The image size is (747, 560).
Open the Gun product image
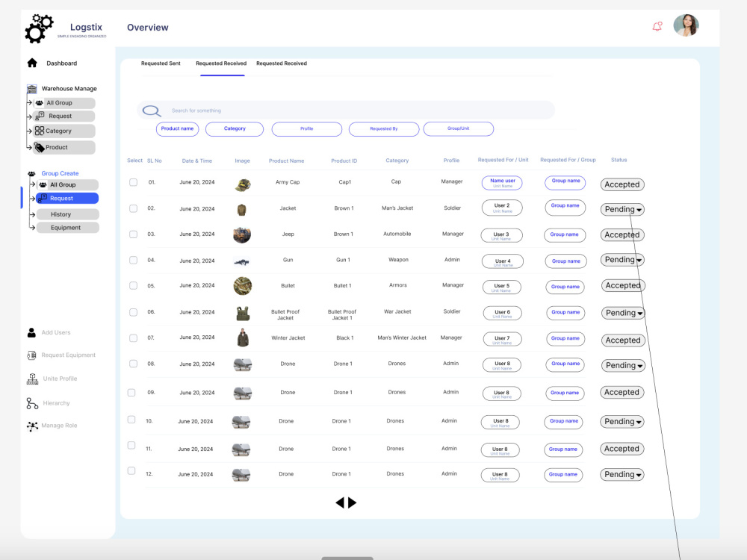coord(242,261)
